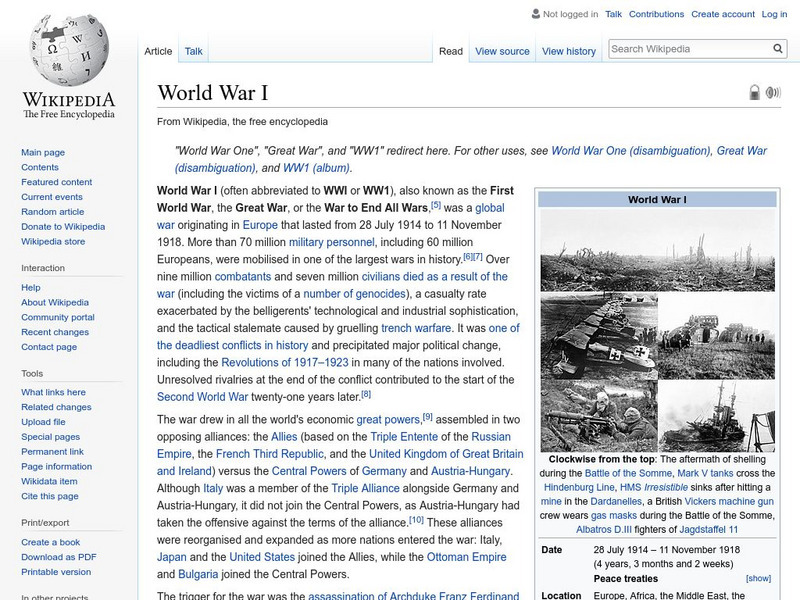The height and width of the screenshot is (600, 800).
Task: Follow the military personnel link
Action: 332,242
